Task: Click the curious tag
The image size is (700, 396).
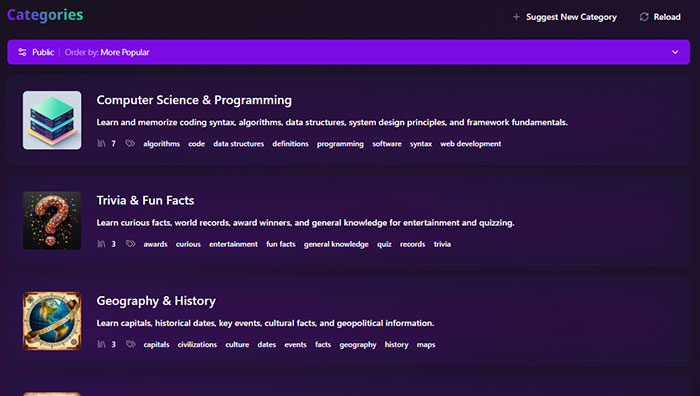Action: click(x=188, y=244)
